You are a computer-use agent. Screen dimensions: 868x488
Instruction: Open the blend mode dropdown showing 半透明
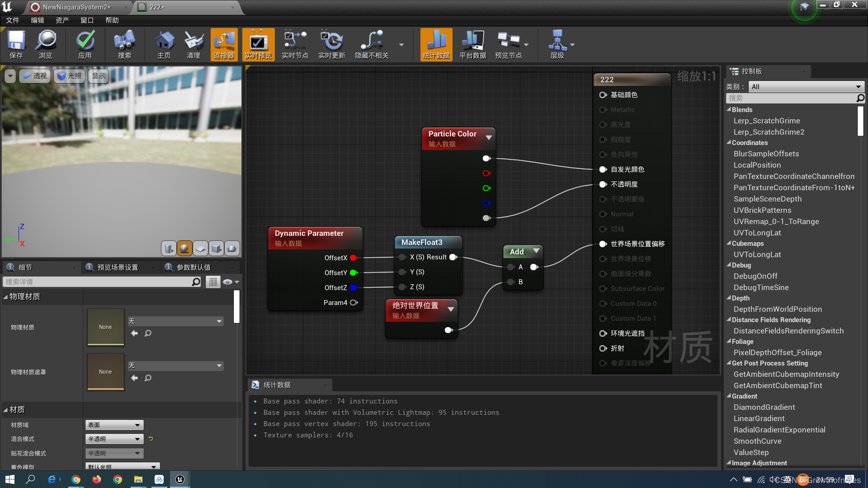pyautogui.click(x=114, y=438)
